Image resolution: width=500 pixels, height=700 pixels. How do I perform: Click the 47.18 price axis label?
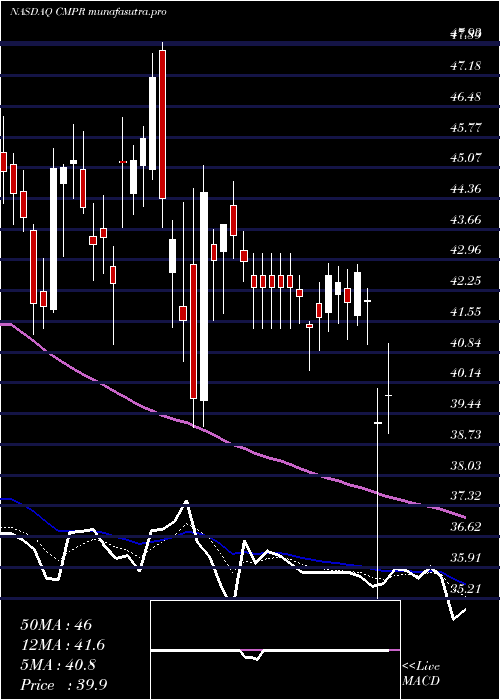pyautogui.click(x=466, y=66)
